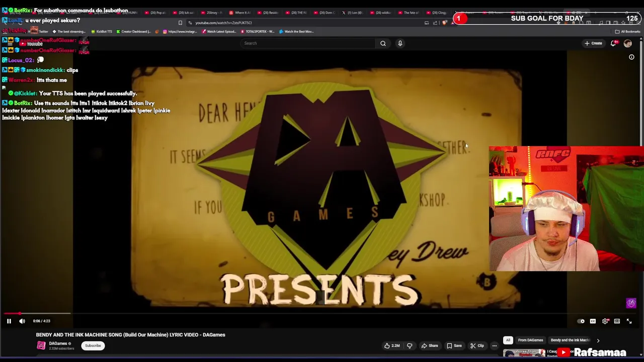Open Watch the Best Movies bookmark
Viewport: 644px width, 362px height.
pos(296,32)
